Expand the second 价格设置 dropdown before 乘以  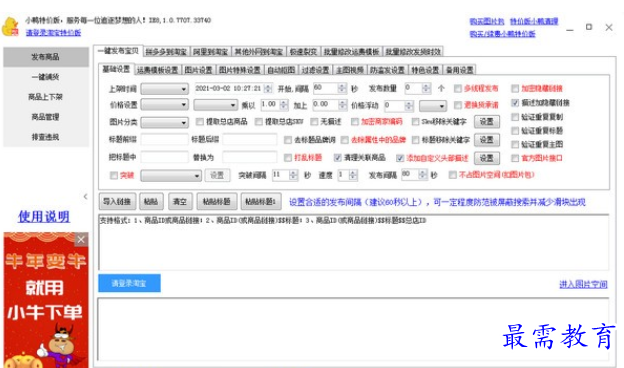coord(216,105)
